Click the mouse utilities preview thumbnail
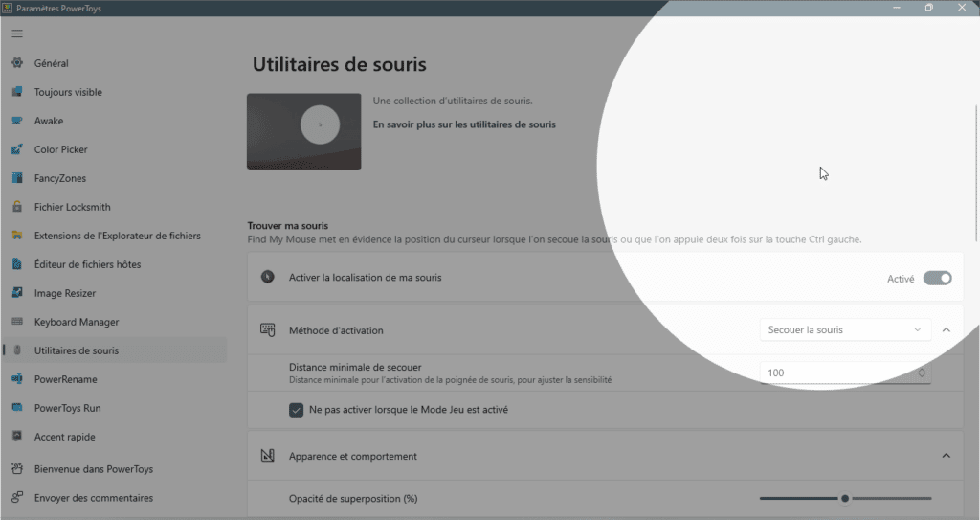 tap(303, 131)
